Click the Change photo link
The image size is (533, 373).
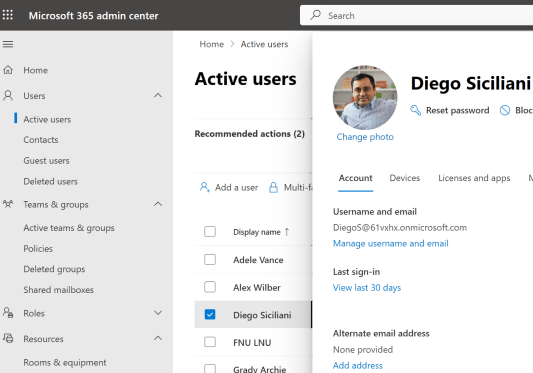coord(365,137)
